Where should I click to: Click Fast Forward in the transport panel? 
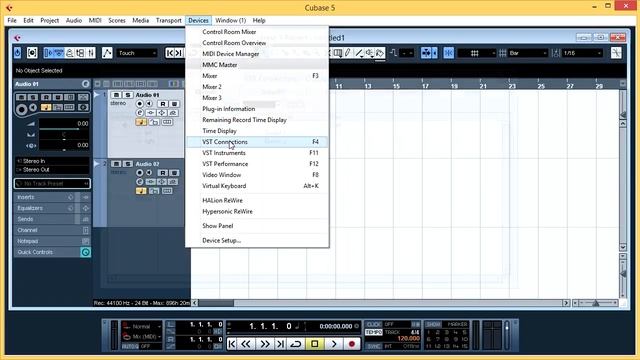point(264,344)
